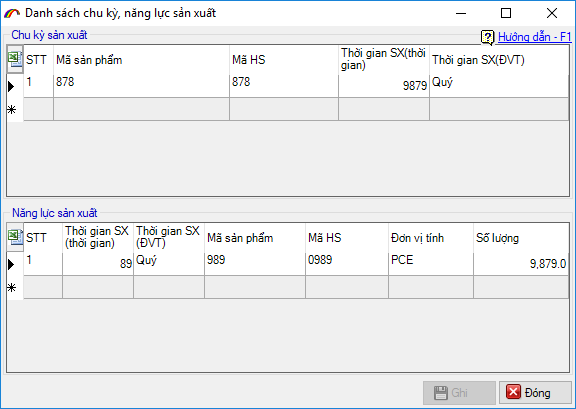Click the rainbow application icon in title bar
Image resolution: width=576 pixels, height=409 pixels.
click(x=12, y=13)
